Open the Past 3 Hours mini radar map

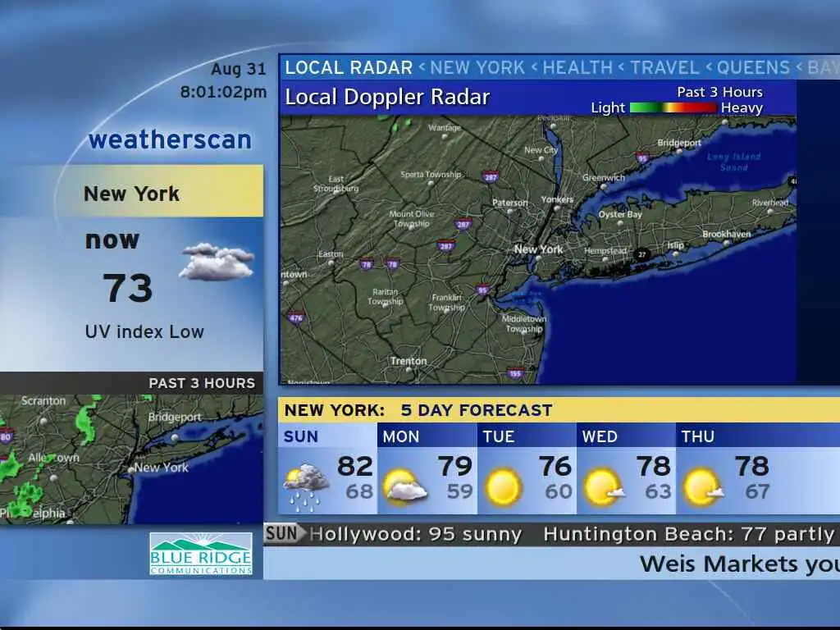pyautogui.click(x=131, y=459)
